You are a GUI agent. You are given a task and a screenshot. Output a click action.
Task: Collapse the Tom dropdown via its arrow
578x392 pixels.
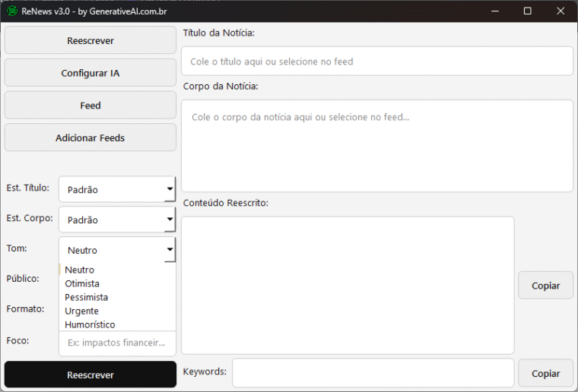point(170,250)
